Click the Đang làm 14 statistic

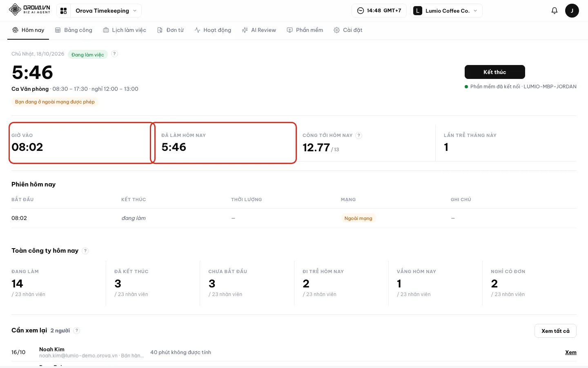pos(59,283)
